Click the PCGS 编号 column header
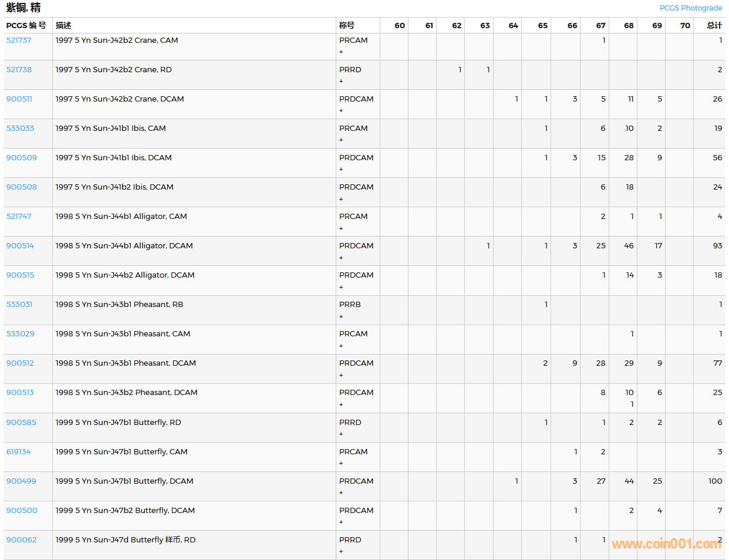 (x=26, y=25)
